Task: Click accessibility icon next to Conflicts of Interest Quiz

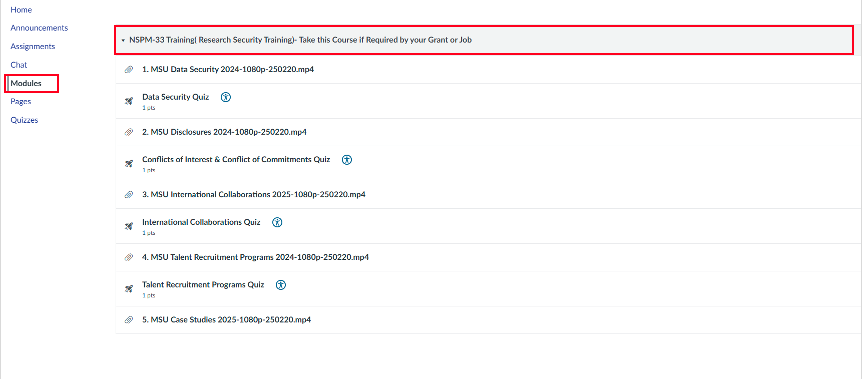Action: click(x=347, y=160)
